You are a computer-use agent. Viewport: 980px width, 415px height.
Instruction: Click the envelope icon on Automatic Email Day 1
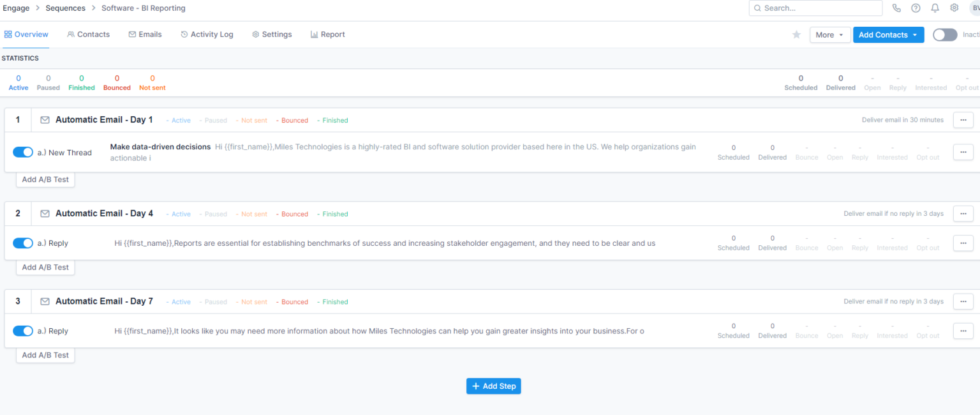point(44,119)
